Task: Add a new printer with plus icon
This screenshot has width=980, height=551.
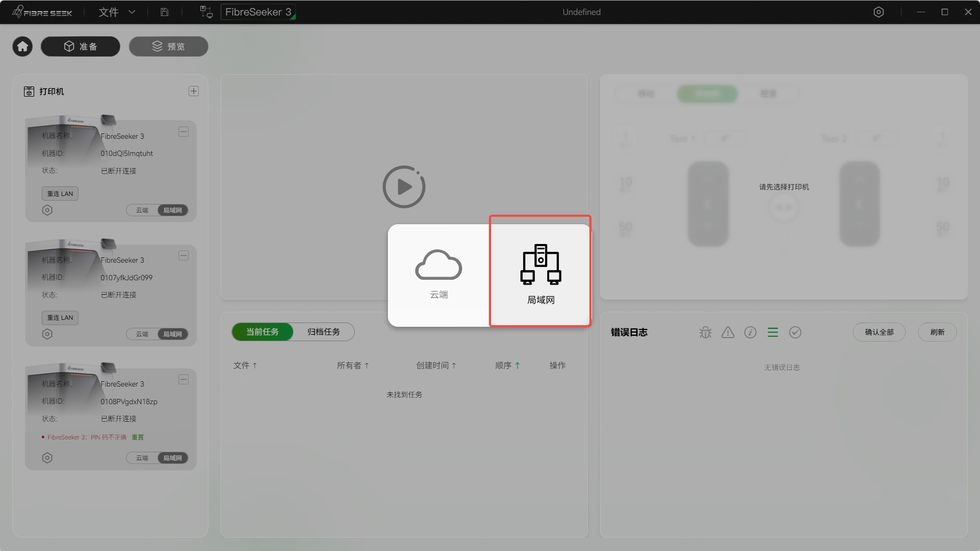Action: click(194, 91)
